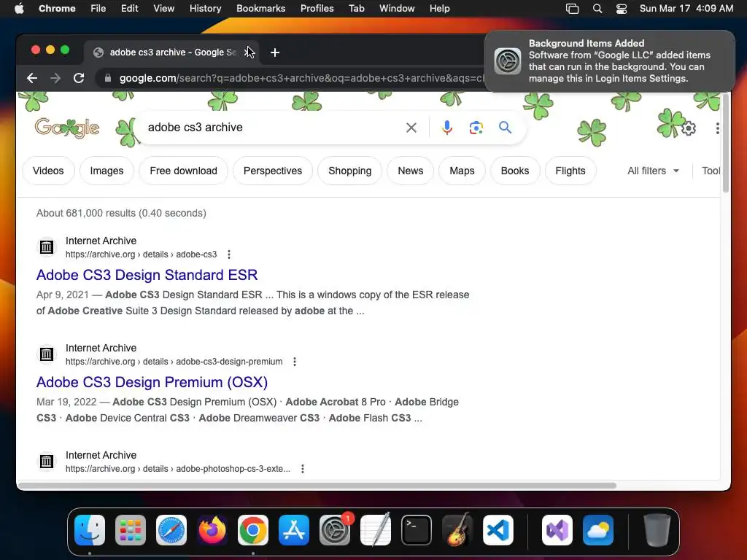Expand the All filters dropdown
The height and width of the screenshot is (560, 747).
[x=653, y=171]
